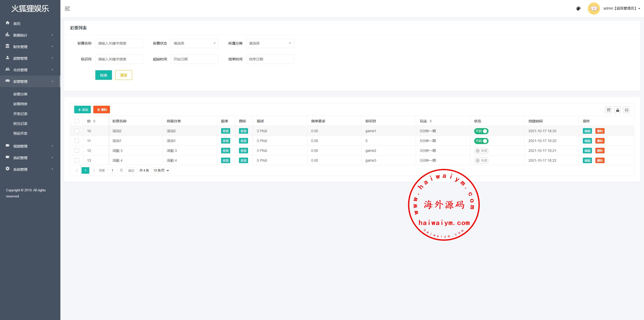Image resolution: width=644 pixels, height=320 pixels.
Task: Open 开奖记录 in the sidebar submenu
Action: tap(20, 114)
